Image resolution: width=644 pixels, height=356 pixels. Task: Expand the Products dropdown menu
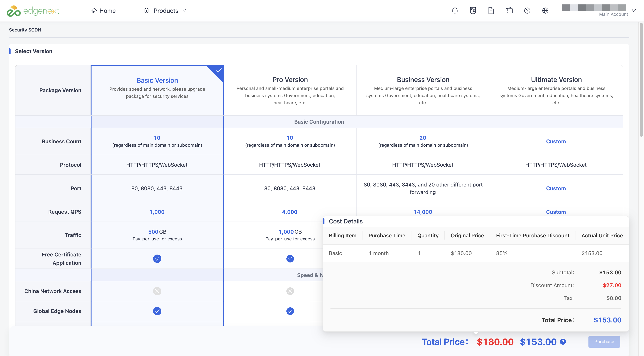coord(165,11)
